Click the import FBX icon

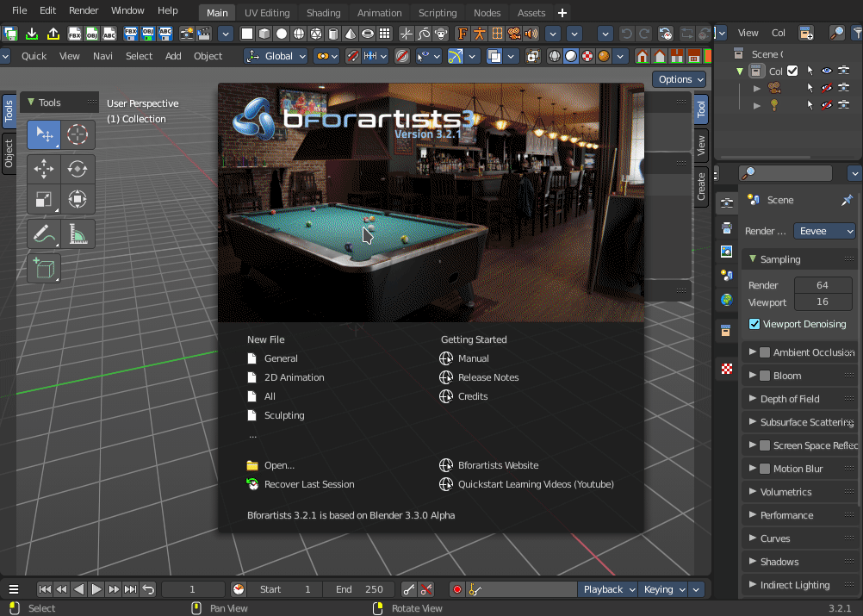point(74,34)
